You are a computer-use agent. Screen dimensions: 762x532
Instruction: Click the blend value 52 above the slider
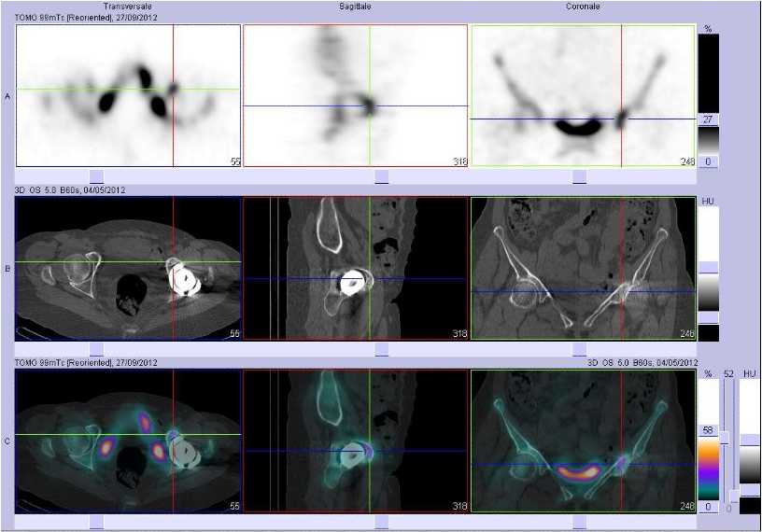pyautogui.click(x=728, y=373)
